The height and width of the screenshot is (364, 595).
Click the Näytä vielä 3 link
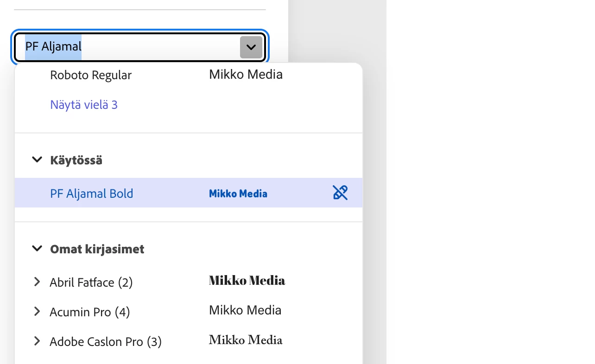[x=84, y=105]
